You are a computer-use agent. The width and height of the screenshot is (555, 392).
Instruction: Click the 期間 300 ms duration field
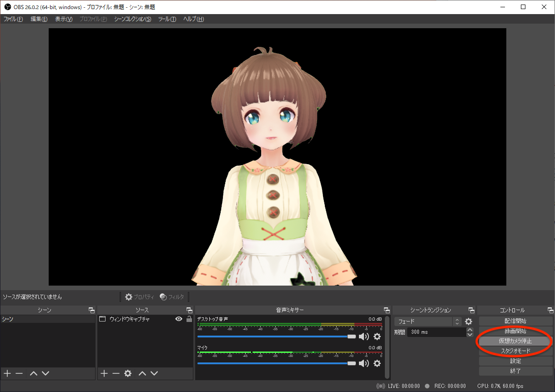point(436,332)
